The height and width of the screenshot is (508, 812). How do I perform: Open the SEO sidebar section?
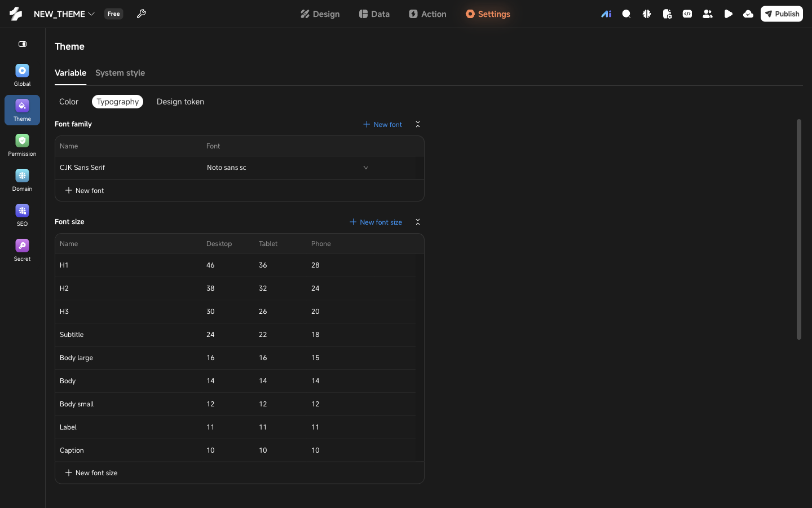click(22, 215)
